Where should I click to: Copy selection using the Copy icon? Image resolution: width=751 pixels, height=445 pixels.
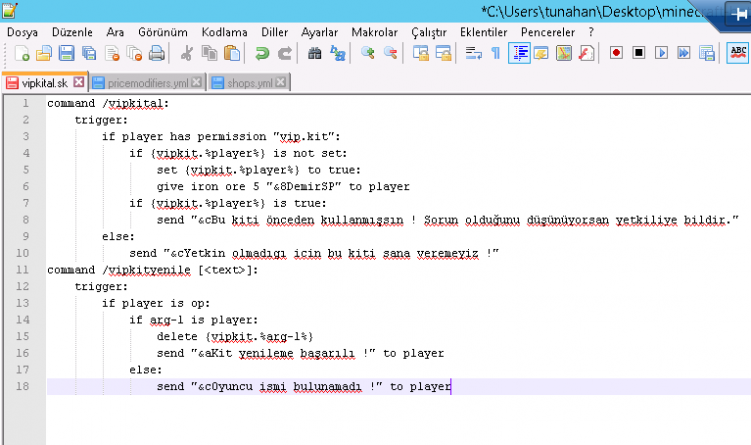click(x=209, y=53)
